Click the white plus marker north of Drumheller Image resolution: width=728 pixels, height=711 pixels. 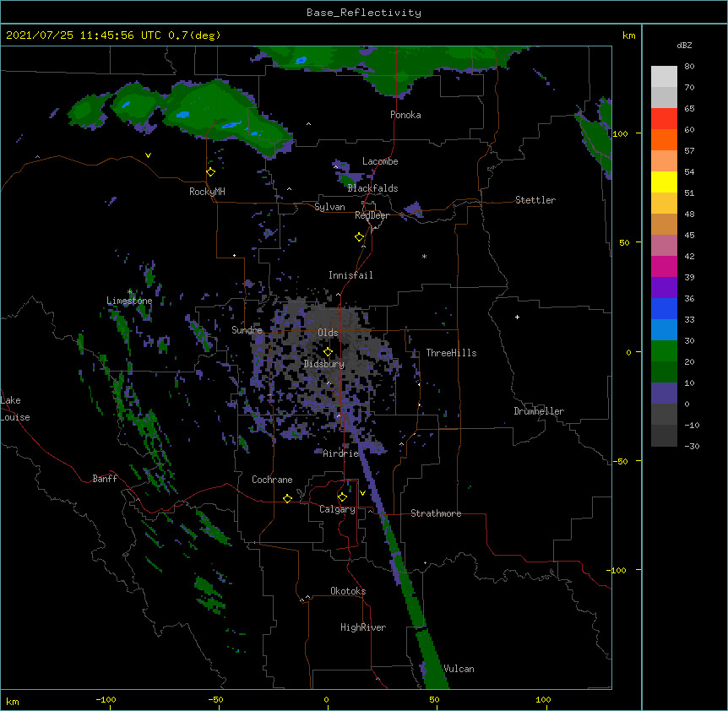(517, 317)
